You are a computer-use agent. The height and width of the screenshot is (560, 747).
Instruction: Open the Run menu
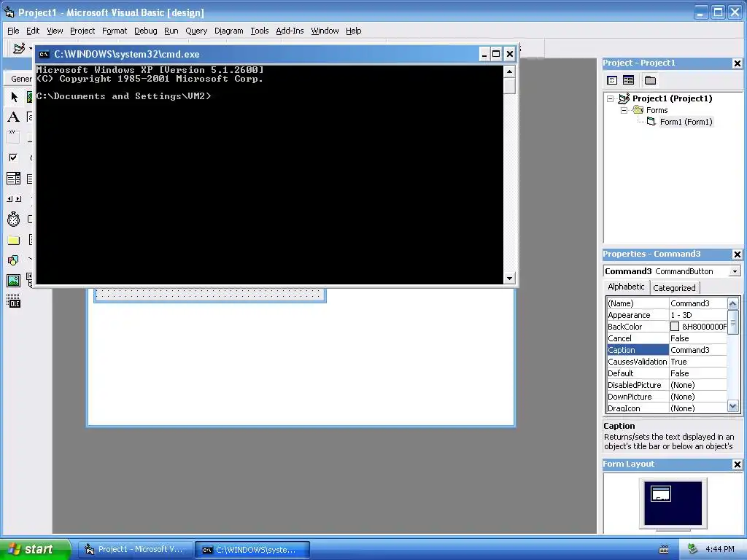171,31
